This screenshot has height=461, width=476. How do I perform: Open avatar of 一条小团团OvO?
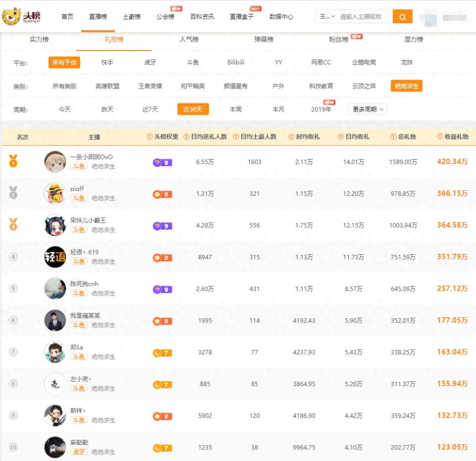tap(55, 162)
